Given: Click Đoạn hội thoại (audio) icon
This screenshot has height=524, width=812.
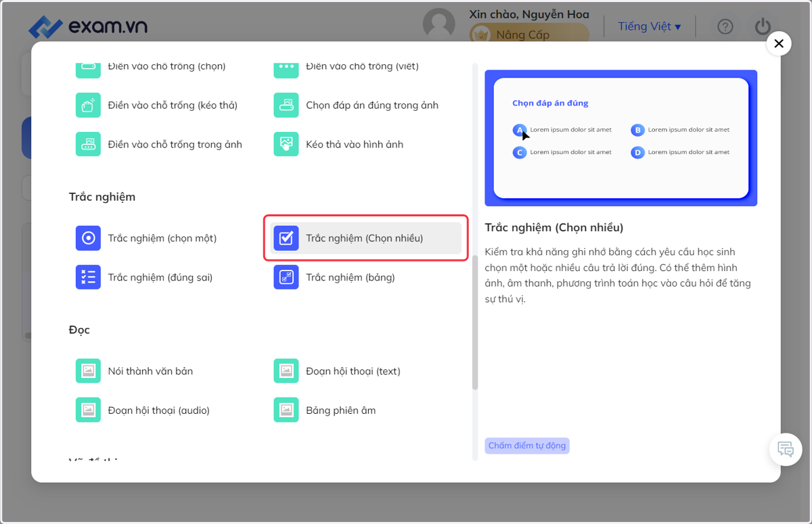Looking at the screenshot, I should [88, 410].
